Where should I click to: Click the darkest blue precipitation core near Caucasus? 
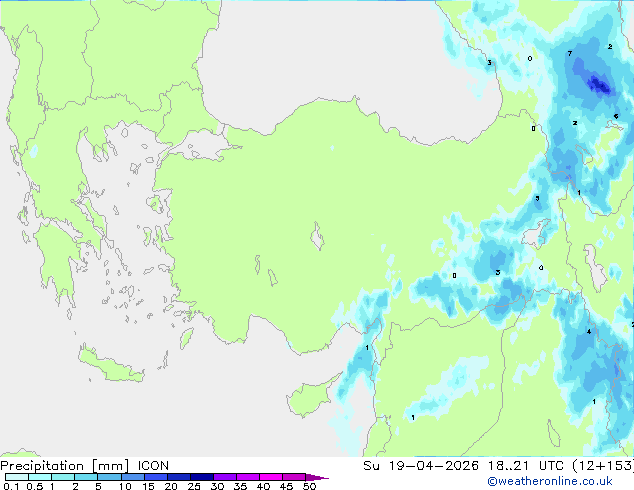click(x=600, y=85)
